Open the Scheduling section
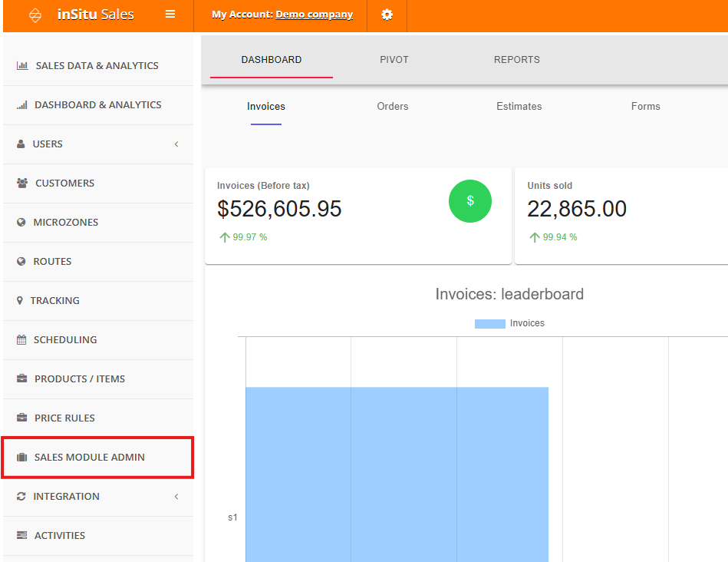This screenshot has width=728, height=562. click(98, 340)
